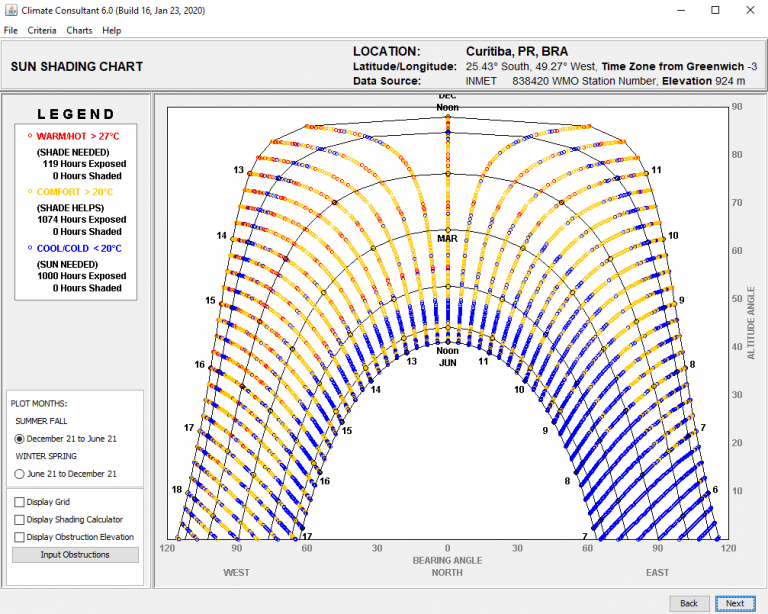Go to the Next chart

point(735,603)
